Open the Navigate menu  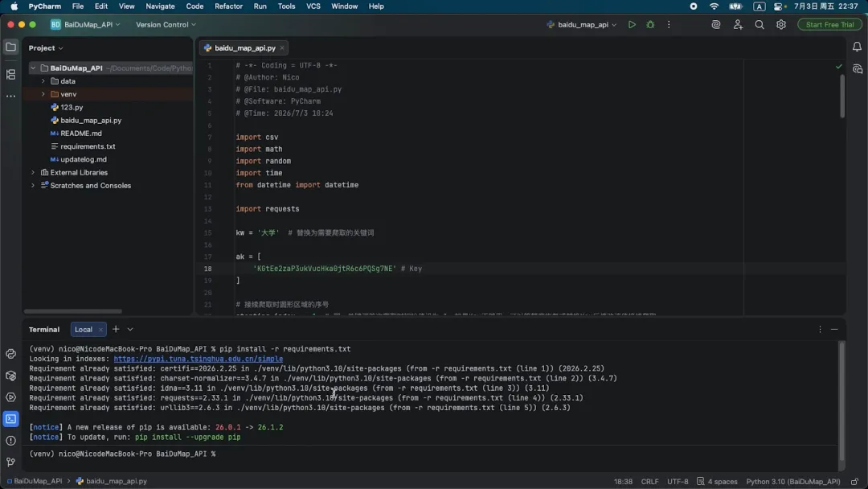coord(160,6)
